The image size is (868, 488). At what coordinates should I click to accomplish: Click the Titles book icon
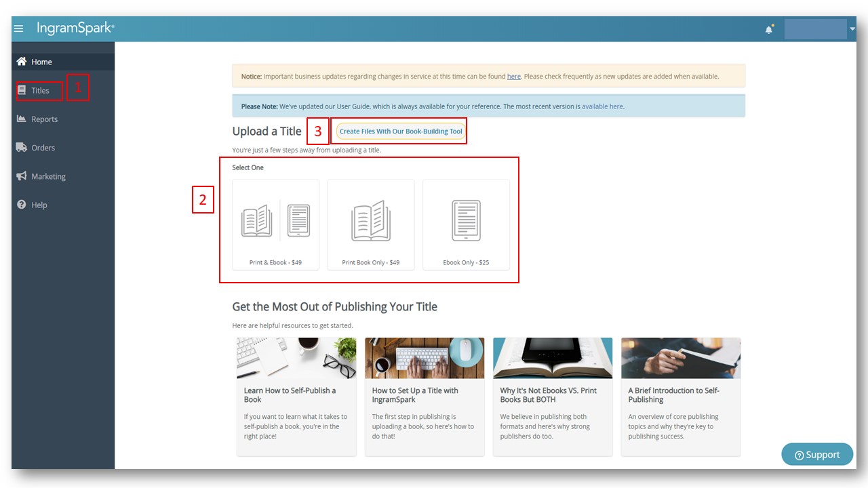[x=22, y=90]
